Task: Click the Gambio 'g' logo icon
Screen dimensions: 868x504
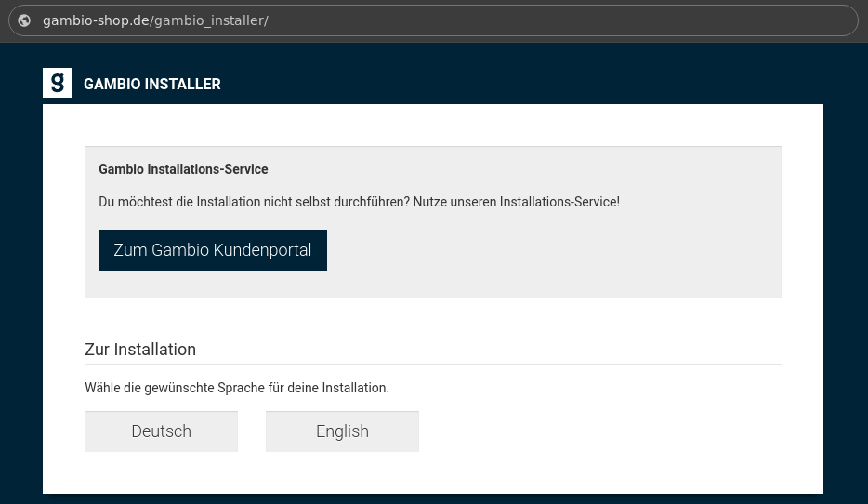Action: 58,83
